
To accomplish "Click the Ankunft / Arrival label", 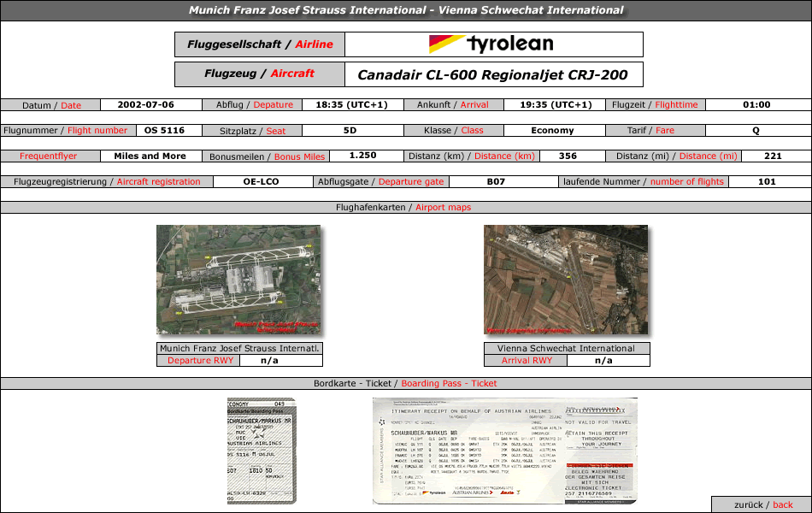I will point(453,105).
